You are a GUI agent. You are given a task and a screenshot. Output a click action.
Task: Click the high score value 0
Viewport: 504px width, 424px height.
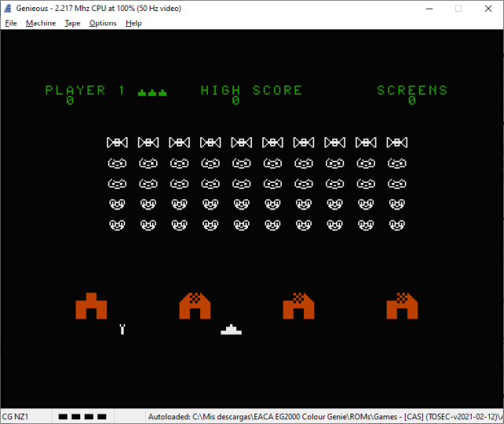236,101
